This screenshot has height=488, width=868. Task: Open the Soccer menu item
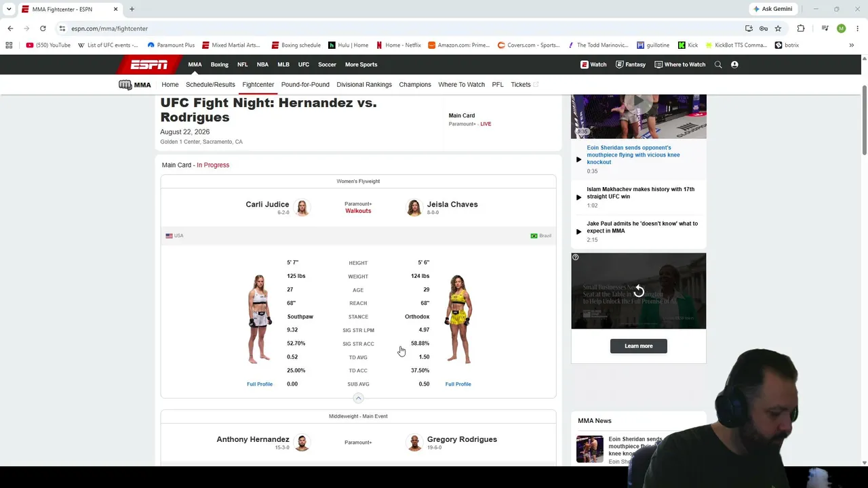click(327, 64)
